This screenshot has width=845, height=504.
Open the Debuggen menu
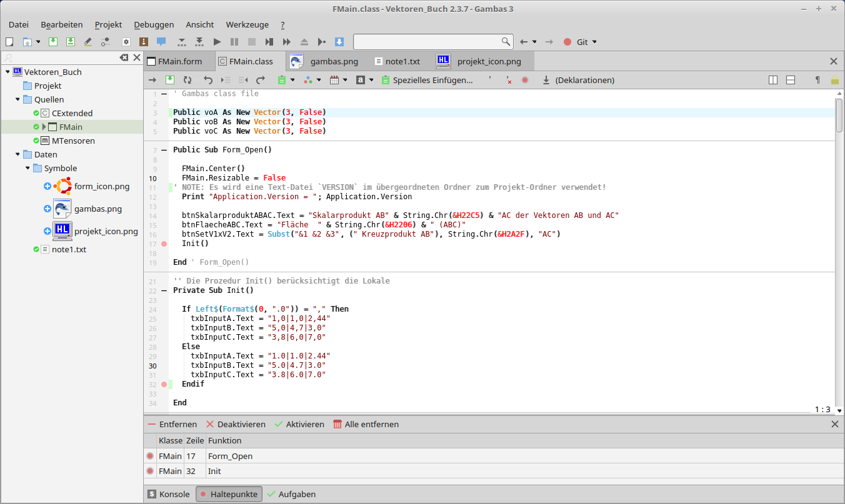[x=154, y=24]
